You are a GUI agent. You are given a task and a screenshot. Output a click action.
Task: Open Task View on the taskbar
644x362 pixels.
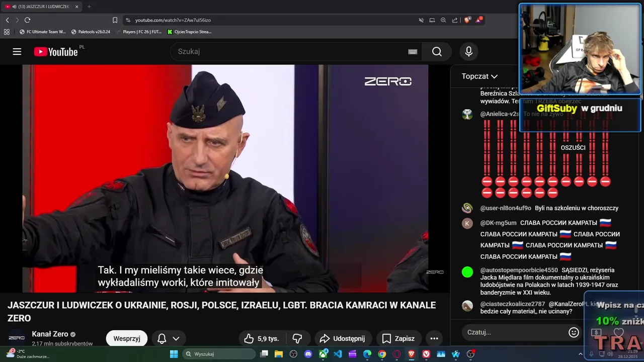264,354
